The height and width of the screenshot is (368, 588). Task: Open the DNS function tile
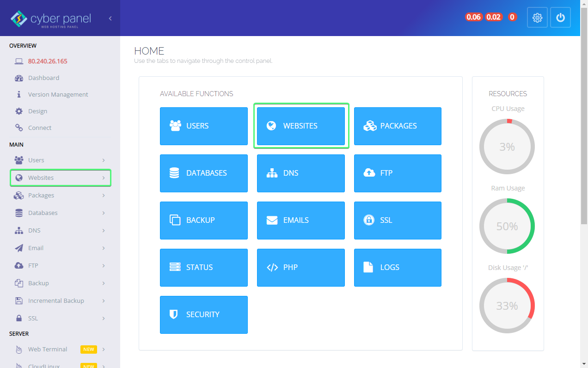tap(300, 173)
